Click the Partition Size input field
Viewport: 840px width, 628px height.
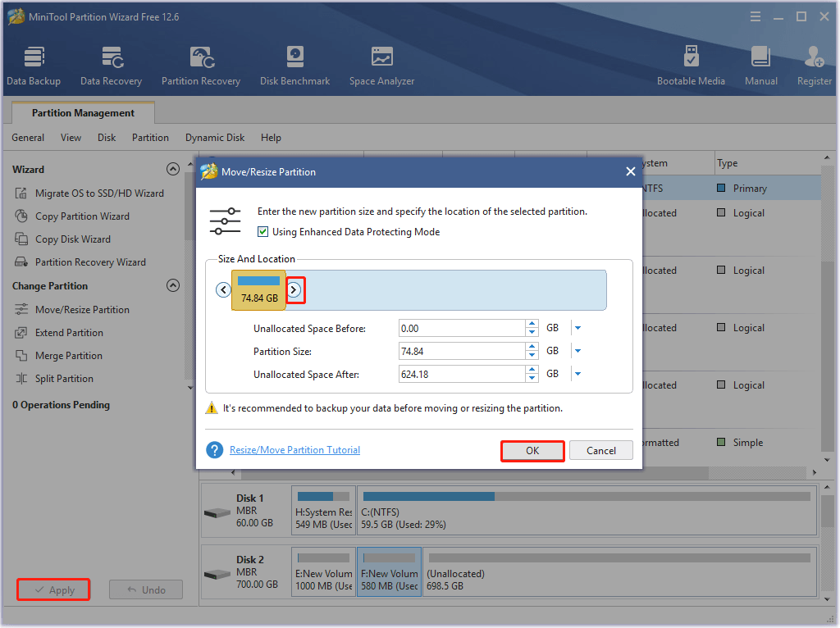pos(462,351)
